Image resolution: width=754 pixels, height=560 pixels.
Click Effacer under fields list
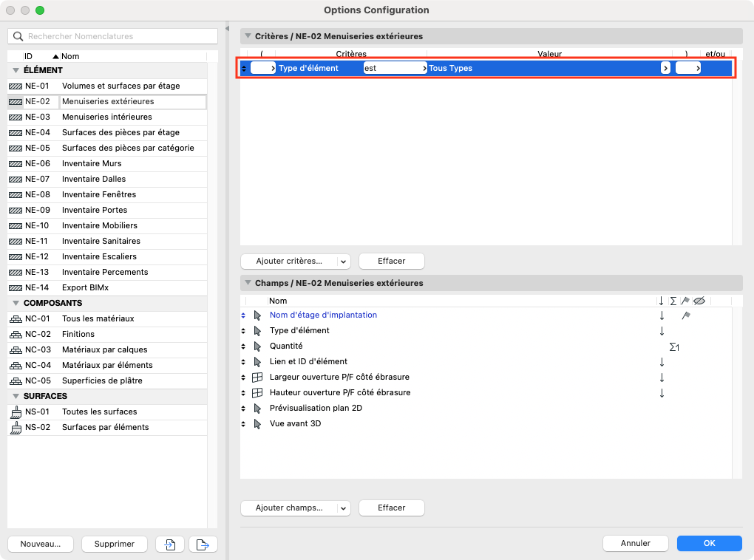click(x=392, y=508)
